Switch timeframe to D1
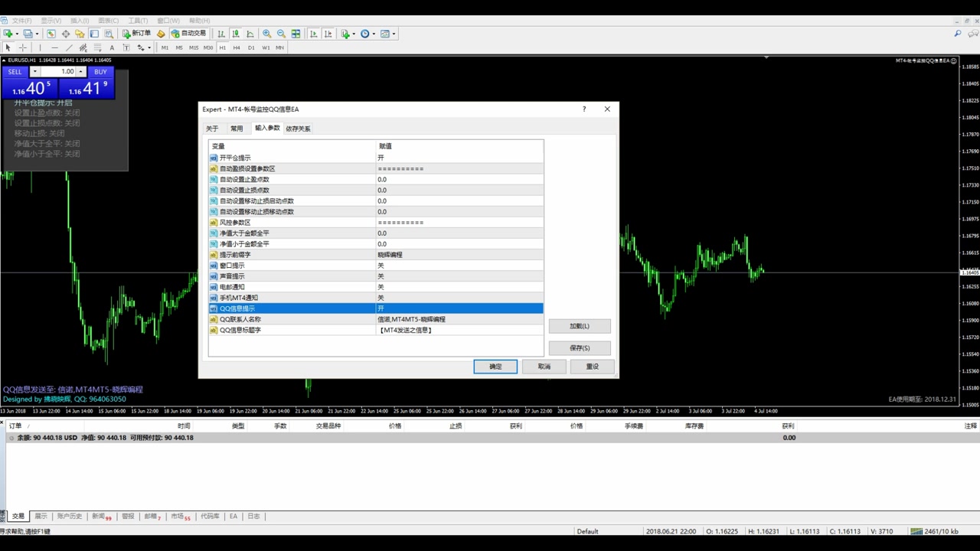Image resolution: width=980 pixels, height=551 pixels. point(251,47)
